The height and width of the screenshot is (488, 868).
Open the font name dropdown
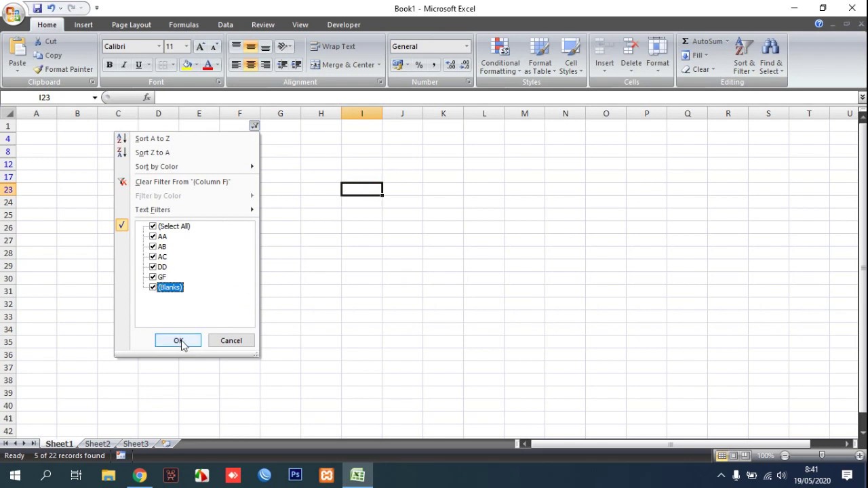(x=159, y=47)
